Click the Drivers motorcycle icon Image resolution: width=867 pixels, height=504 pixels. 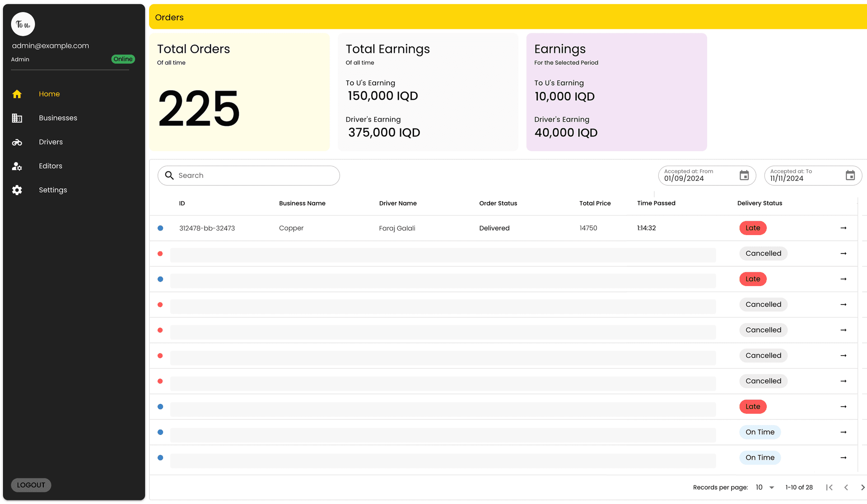pyautogui.click(x=17, y=142)
